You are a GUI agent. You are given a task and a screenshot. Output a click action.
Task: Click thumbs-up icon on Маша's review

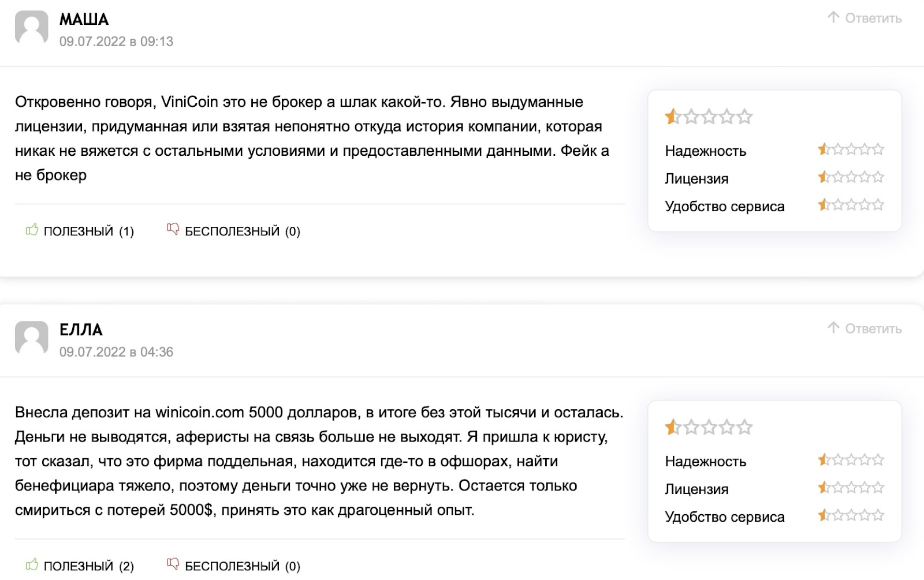click(32, 230)
